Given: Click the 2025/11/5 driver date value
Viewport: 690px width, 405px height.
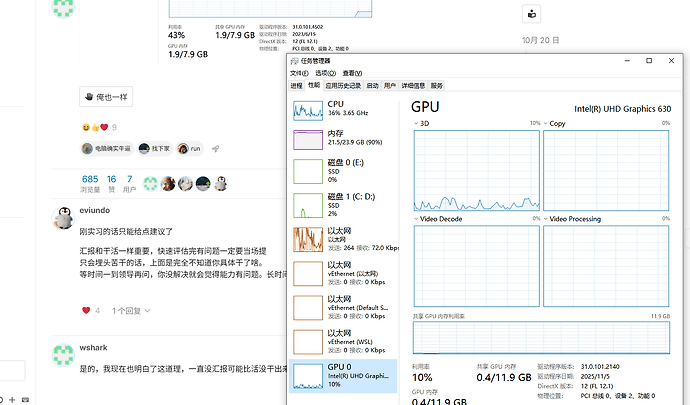Looking at the screenshot, I should (595, 376).
